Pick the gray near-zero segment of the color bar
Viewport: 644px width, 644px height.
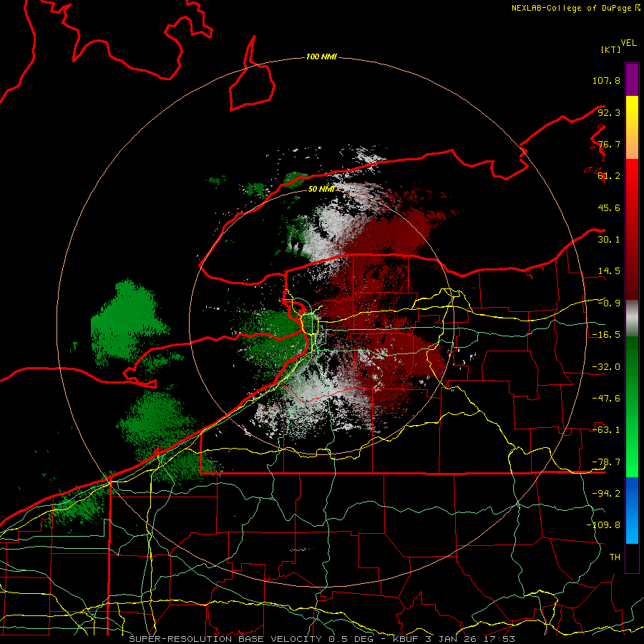[632, 318]
